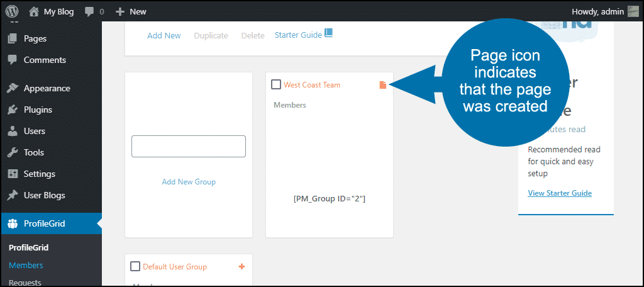
Task: Click Members label in West Coast card
Action: [x=290, y=105]
